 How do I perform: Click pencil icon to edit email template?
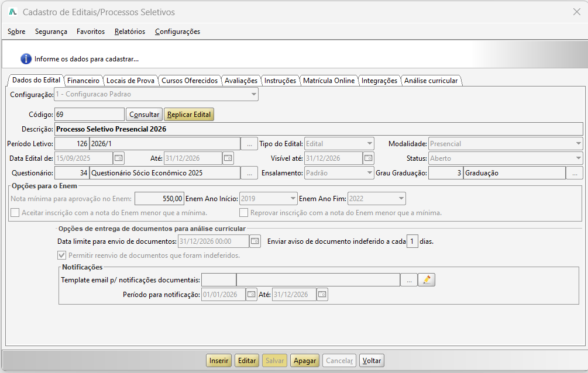pos(427,279)
